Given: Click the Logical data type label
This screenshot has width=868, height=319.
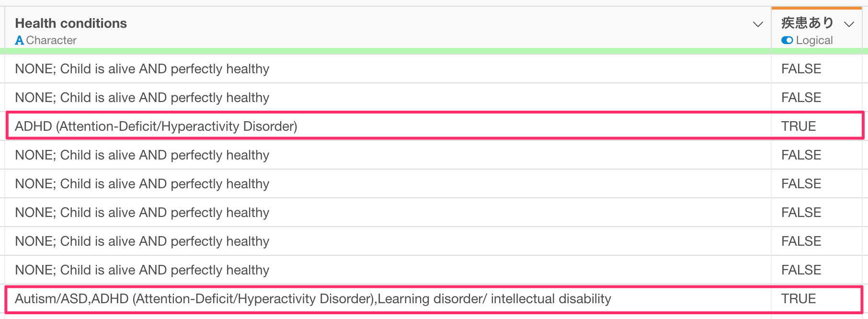Looking at the screenshot, I should pos(814,40).
